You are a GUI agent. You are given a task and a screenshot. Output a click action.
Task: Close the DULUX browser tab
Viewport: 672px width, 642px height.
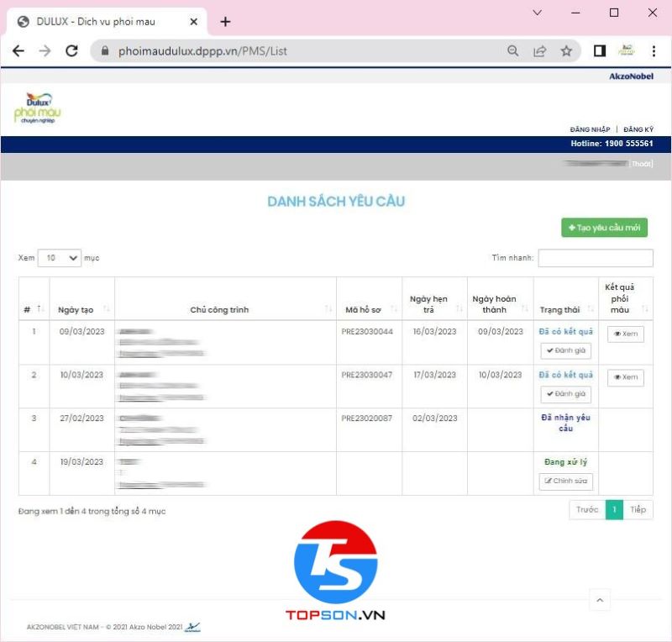click(194, 22)
